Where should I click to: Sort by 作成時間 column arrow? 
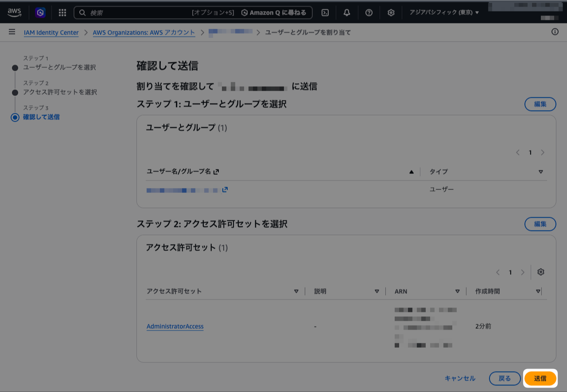538,291
